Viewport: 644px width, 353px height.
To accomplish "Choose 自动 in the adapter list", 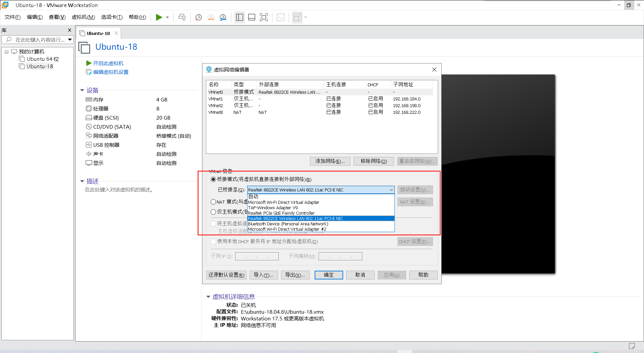I will click(321, 196).
